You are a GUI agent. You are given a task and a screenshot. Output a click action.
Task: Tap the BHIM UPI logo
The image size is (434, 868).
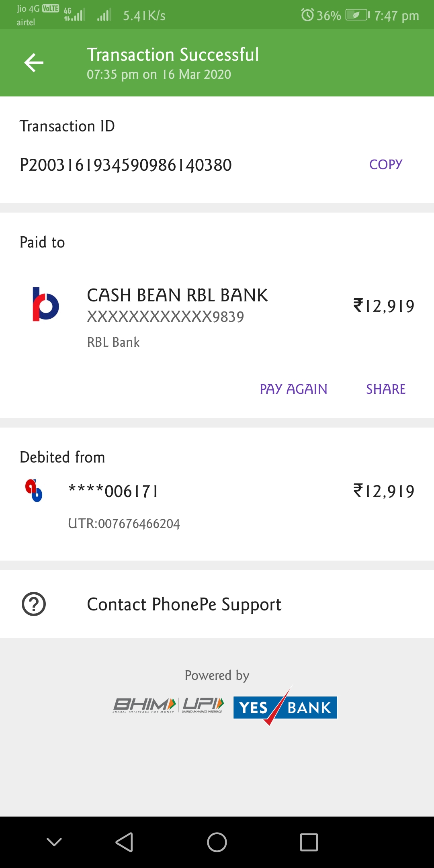click(168, 705)
